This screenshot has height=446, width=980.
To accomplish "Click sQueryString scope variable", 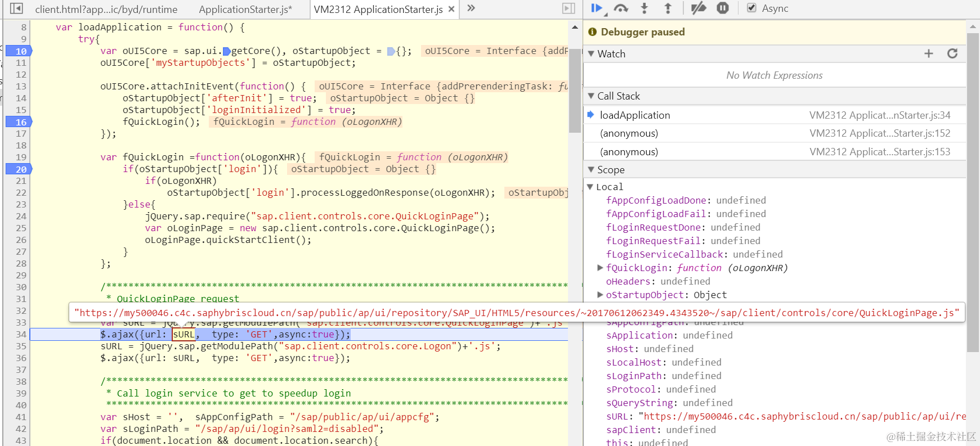I will pos(639,403).
